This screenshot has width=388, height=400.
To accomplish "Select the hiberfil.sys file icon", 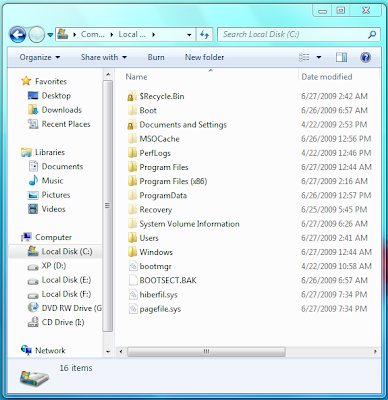I will click(x=133, y=294).
